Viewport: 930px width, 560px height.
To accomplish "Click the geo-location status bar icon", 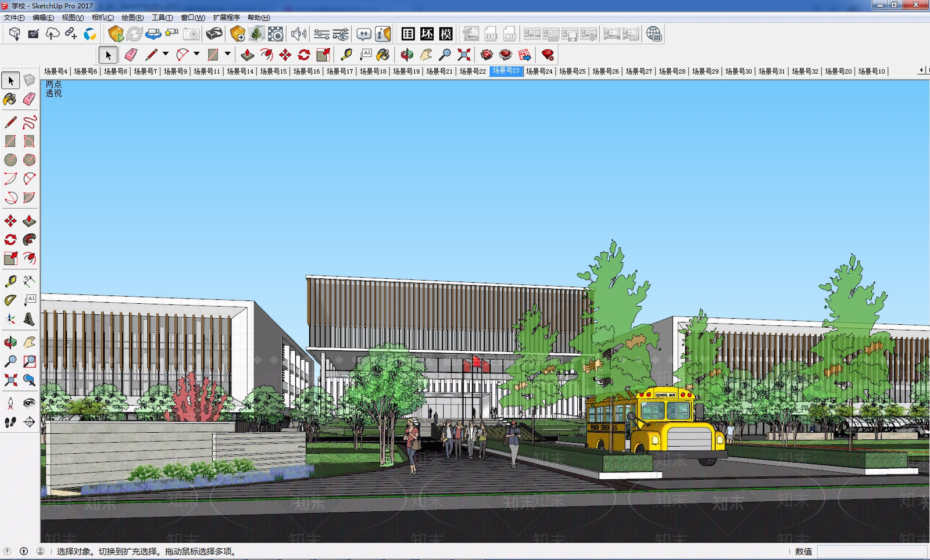I will tap(7, 551).
